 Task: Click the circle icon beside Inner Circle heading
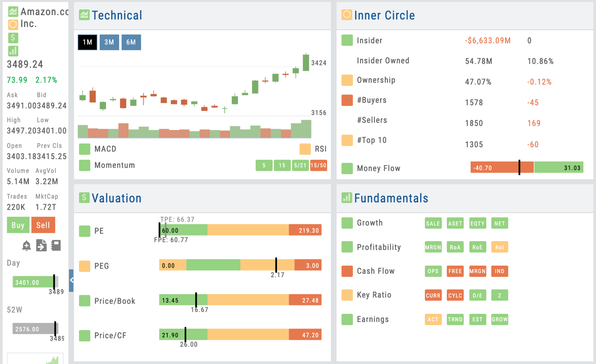(347, 15)
